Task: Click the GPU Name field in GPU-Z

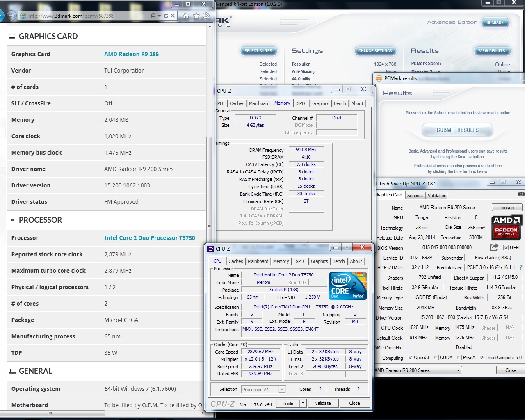Action: (x=447, y=208)
